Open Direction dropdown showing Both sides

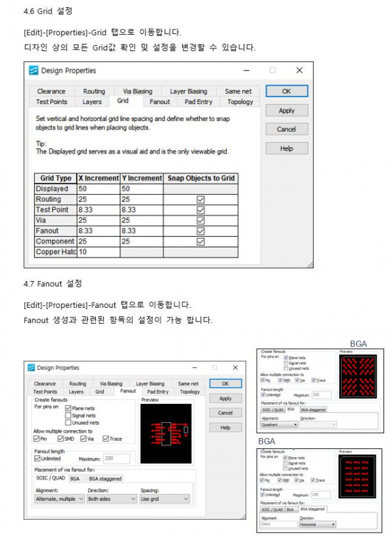pos(112,499)
